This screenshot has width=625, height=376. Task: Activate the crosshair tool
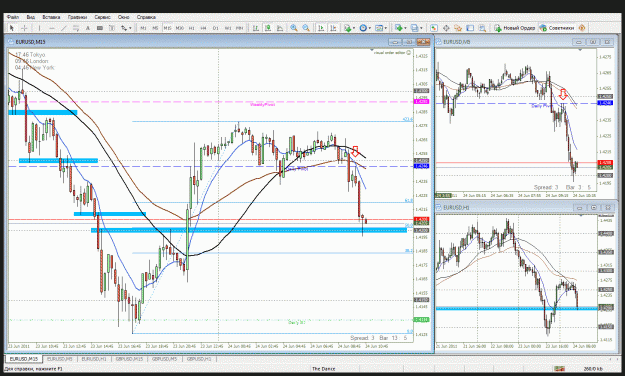(24, 28)
